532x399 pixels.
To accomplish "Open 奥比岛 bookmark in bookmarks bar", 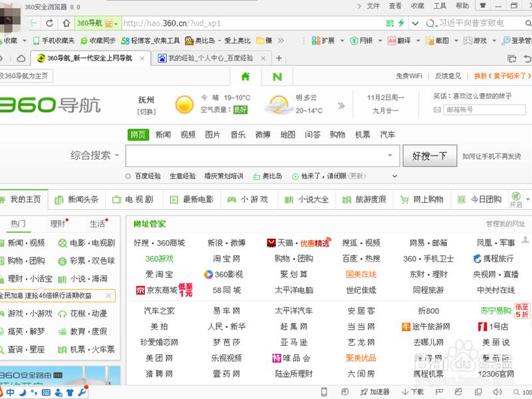I will pos(217,41).
